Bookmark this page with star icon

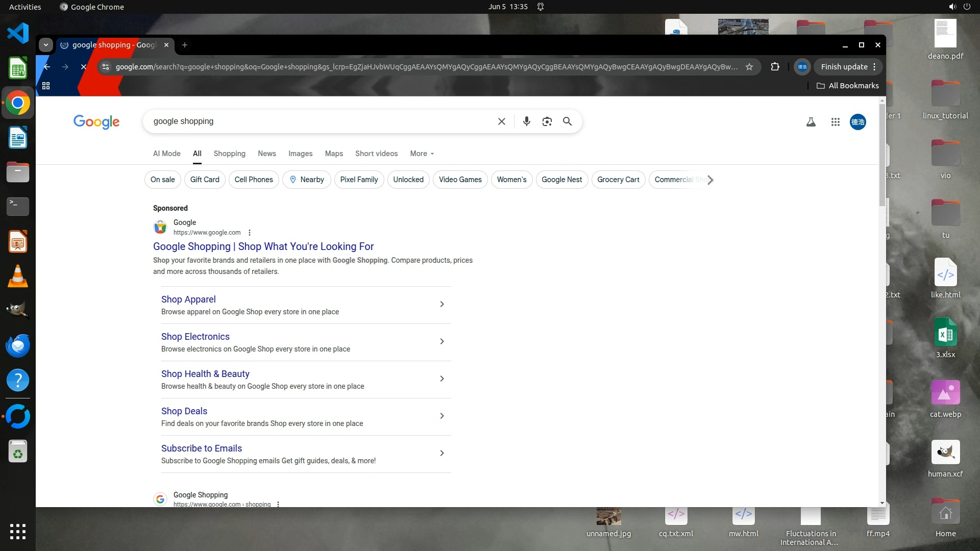[x=749, y=67]
